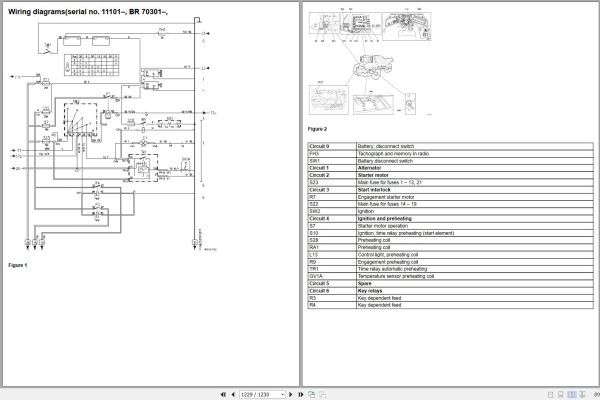This screenshot has width=600, height=400.
Task: Select the R4 table cell
Action: pyautogui.click(x=332, y=305)
